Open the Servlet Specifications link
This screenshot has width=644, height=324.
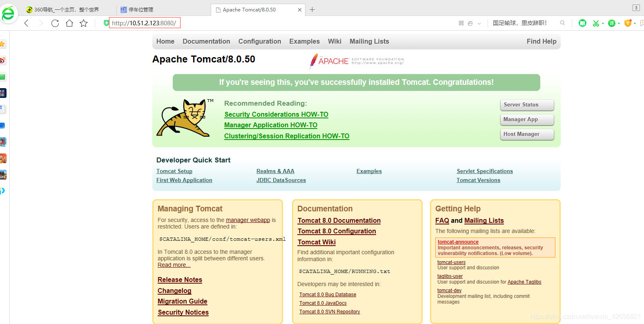click(485, 171)
